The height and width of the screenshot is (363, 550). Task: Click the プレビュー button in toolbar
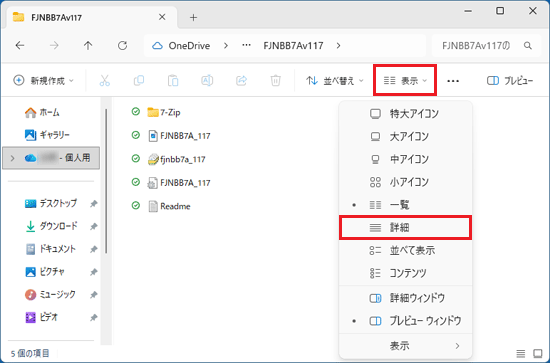coord(510,81)
